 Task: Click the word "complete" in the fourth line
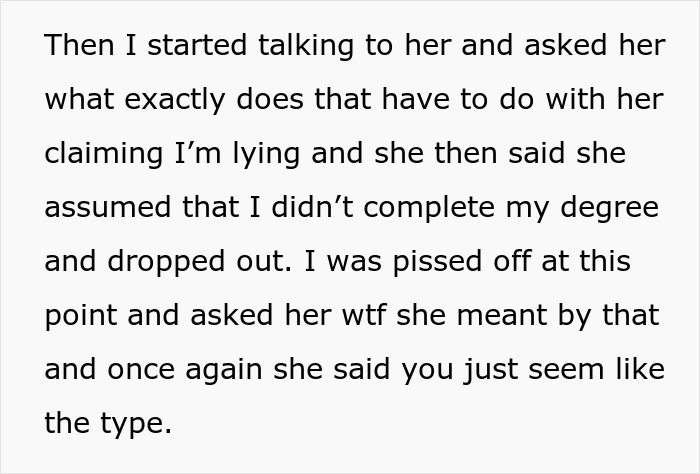coord(429,208)
